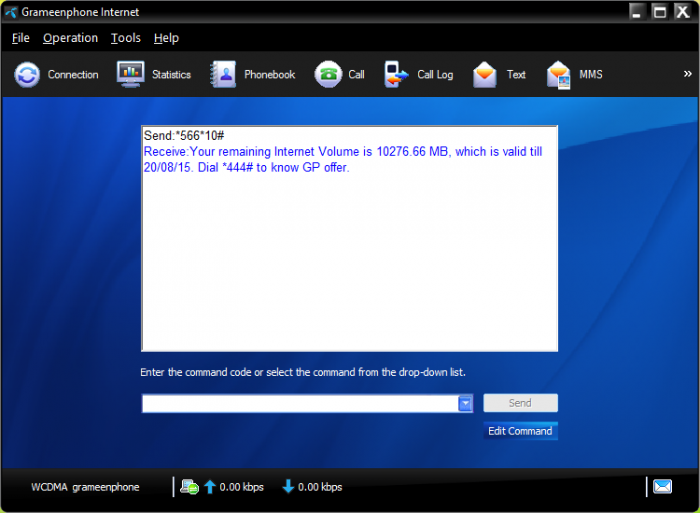Open the Help menu
The image size is (700, 513).
[x=167, y=38]
